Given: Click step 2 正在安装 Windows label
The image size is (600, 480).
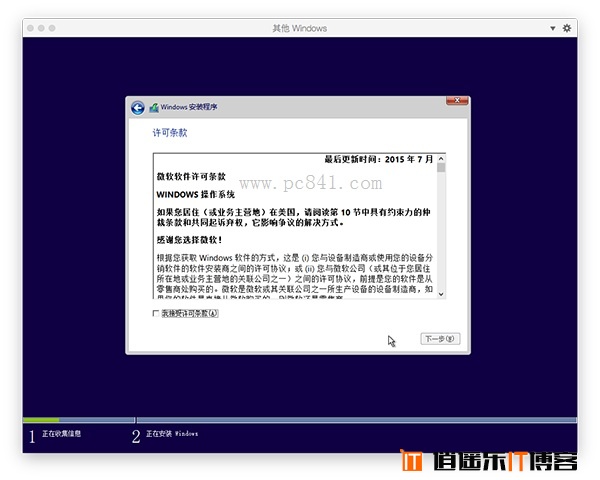Looking at the screenshot, I should coord(172,434).
